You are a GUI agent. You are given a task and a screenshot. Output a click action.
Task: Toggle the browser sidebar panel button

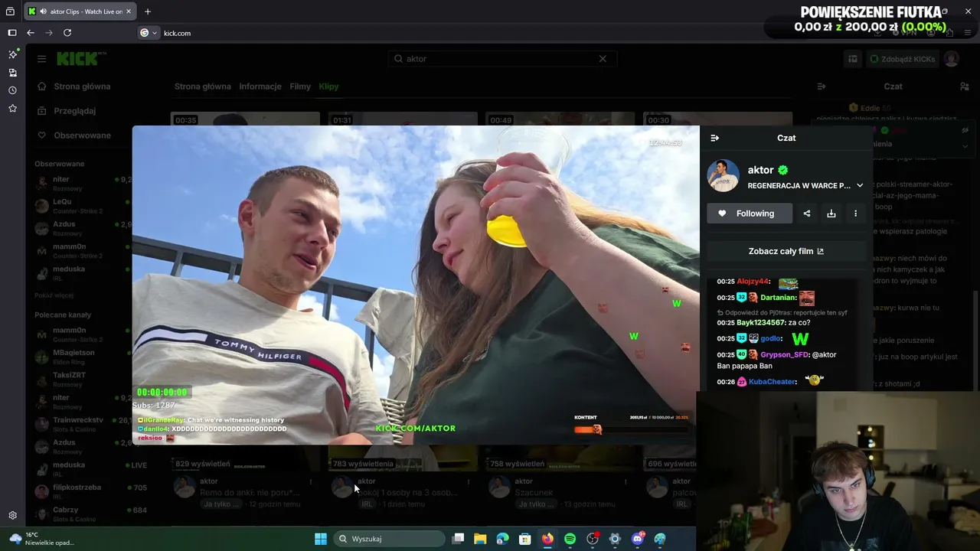tap(12, 33)
